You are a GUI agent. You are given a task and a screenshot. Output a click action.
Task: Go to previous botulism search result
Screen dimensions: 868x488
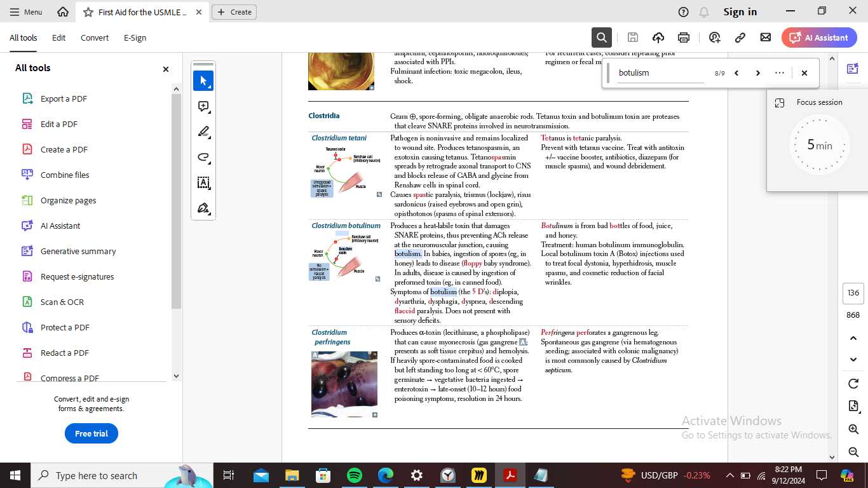click(736, 73)
